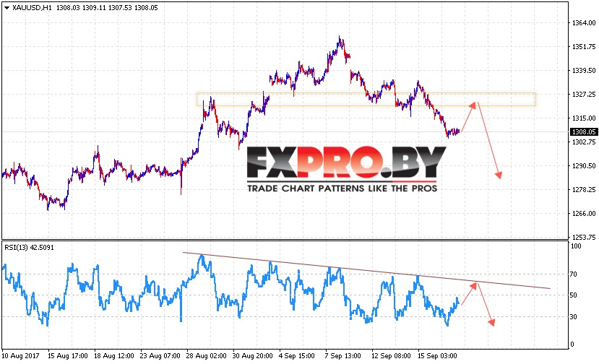Click the 23 Aug 07:00 time label
Image resolution: width=599 pixels, height=364 pixels.
160,355
